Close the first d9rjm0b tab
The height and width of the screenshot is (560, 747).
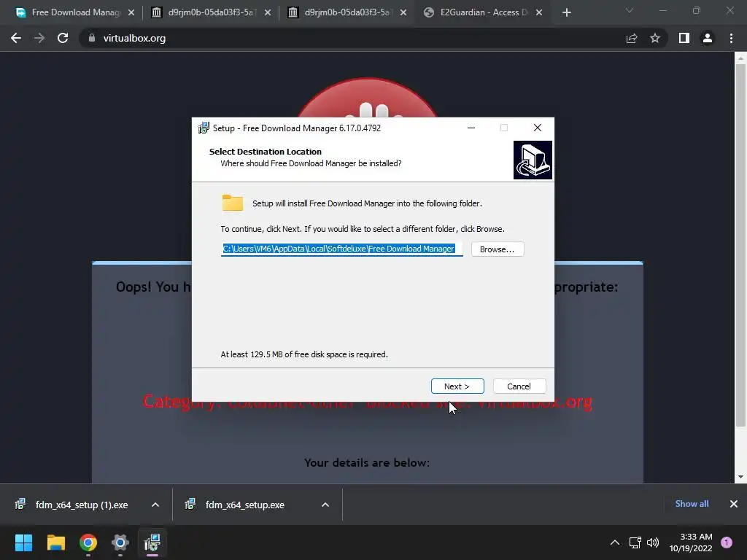click(267, 13)
